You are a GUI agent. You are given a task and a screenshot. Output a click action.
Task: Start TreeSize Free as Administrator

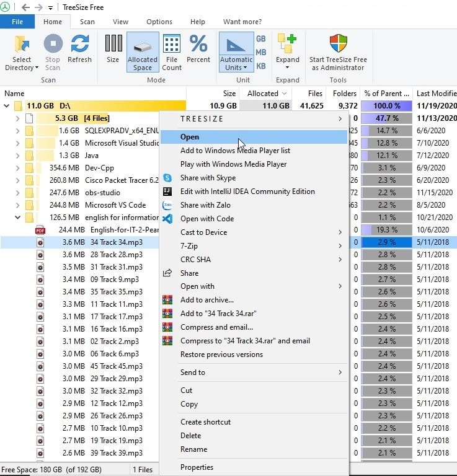[x=338, y=52]
